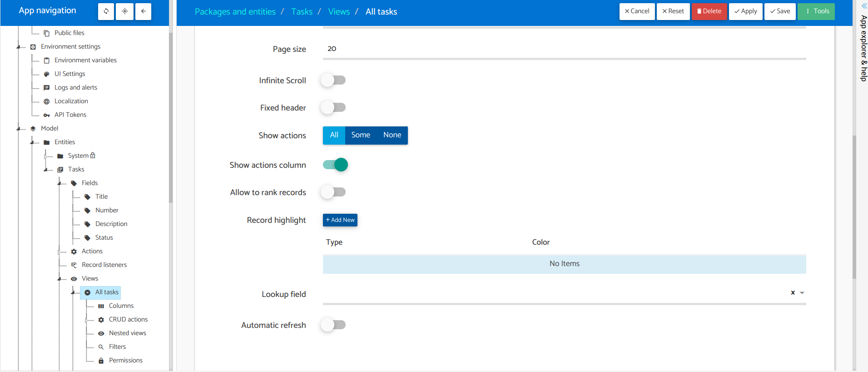
Task: Click the Page size input field
Action: tap(564, 49)
